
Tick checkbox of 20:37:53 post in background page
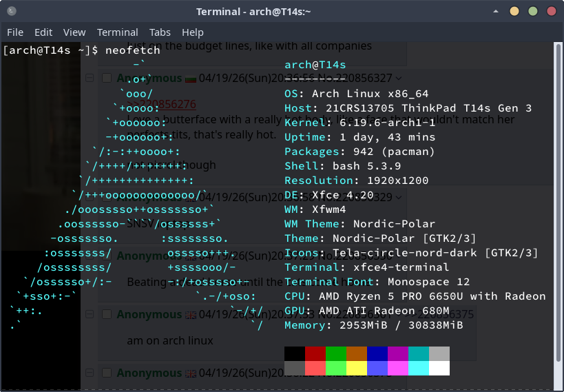pyautogui.click(x=107, y=314)
